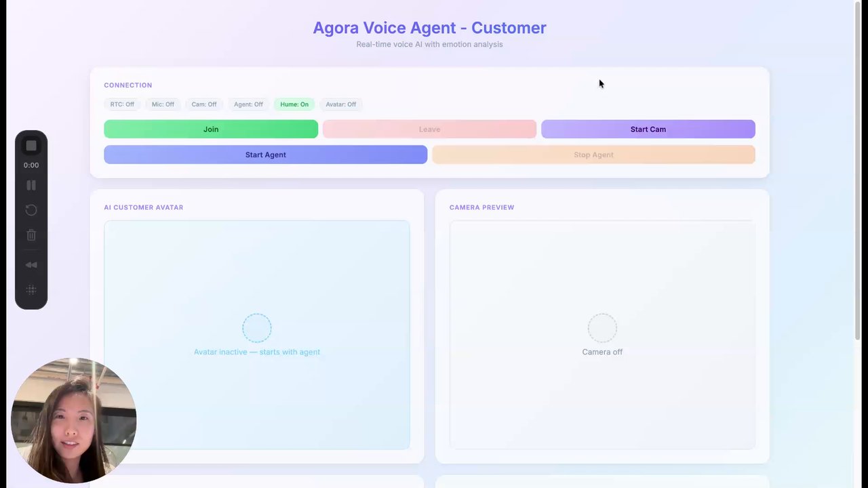The image size is (868, 488).
Task: Restart the recording using the circular arrow icon
Action: [x=31, y=210]
